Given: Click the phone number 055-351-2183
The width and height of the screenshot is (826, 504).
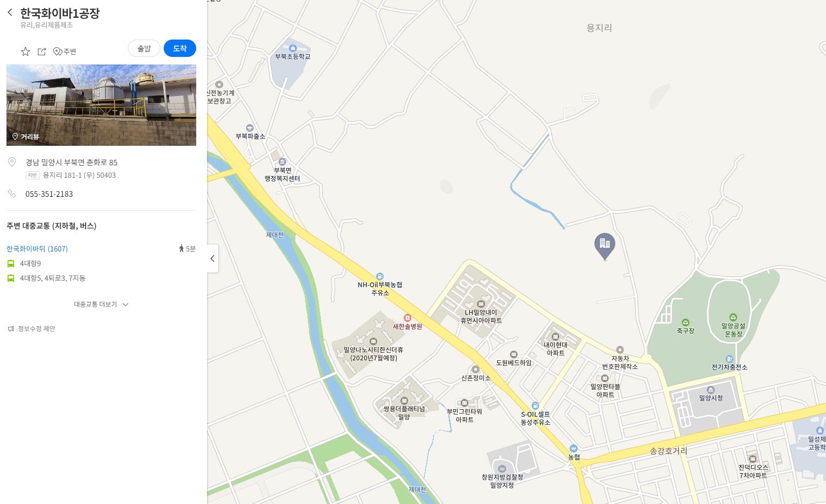Looking at the screenshot, I should point(49,194).
